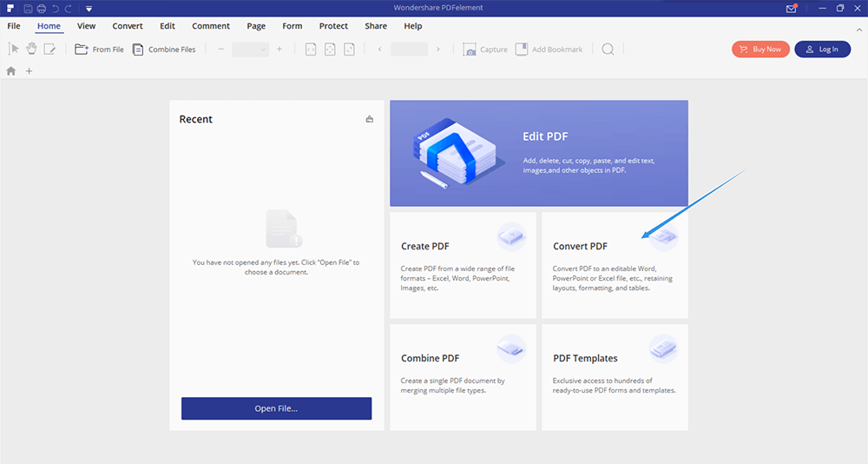Expand the quick access toolbar dropdown
Viewport: 868px width, 464px height.
click(89, 9)
